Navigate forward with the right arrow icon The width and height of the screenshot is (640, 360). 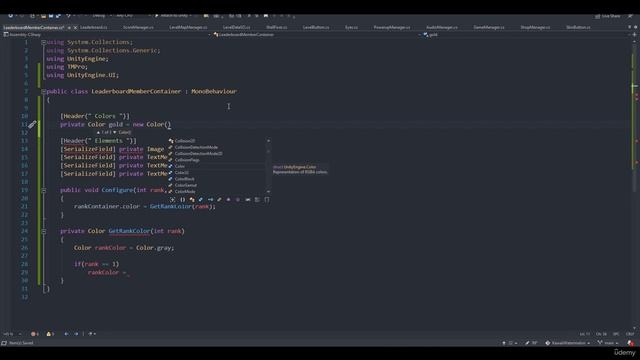(x=76, y=334)
